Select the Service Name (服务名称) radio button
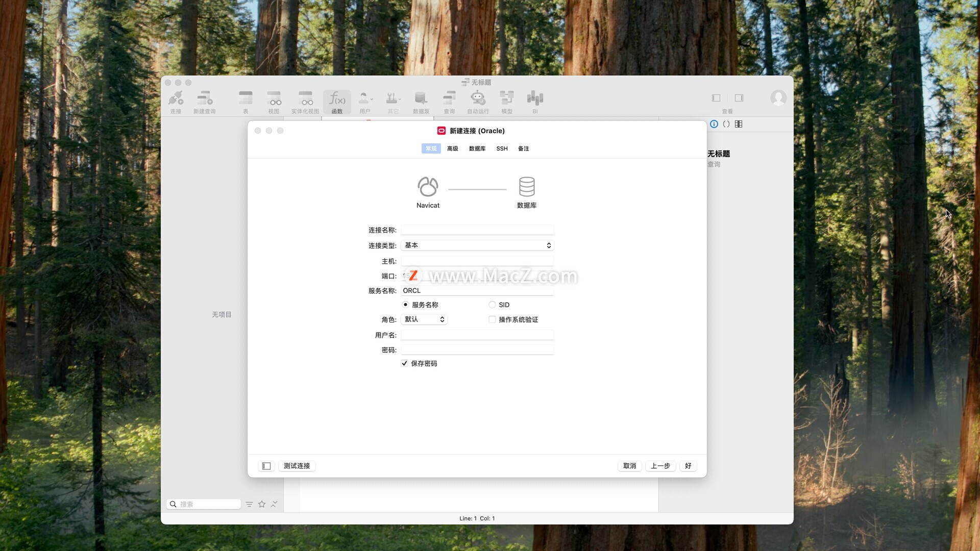This screenshot has width=980, height=551. pyautogui.click(x=405, y=305)
